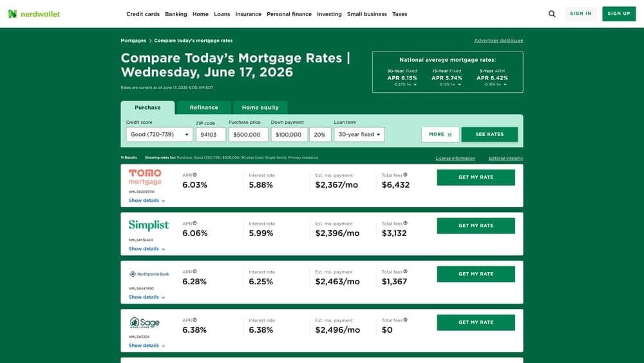Click the Down payment percent field 20%

(320, 134)
